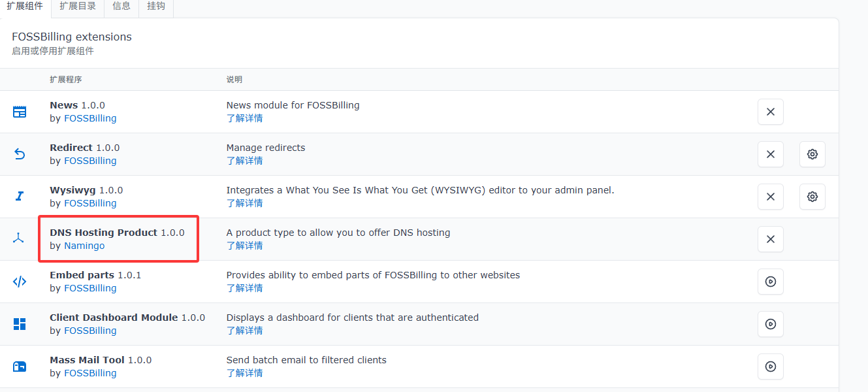Deactivate the Wysiwyg extension
The height and width of the screenshot is (392, 868).
tap(770, 197)
